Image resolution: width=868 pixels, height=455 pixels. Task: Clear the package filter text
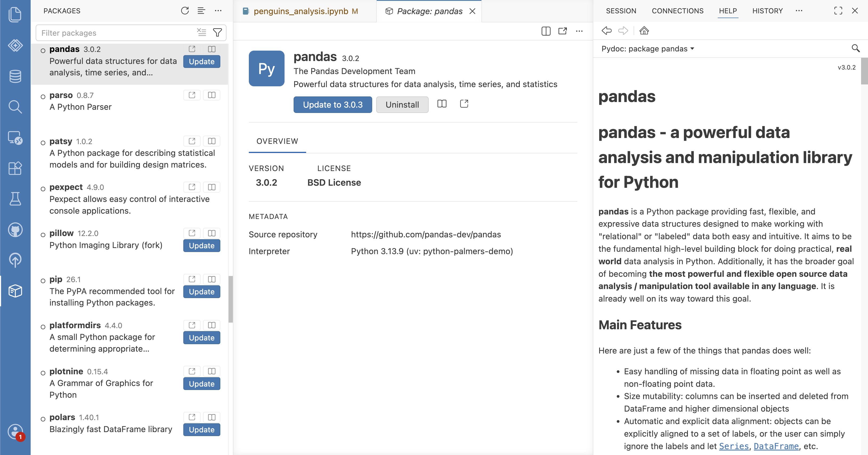coord(201,32)
